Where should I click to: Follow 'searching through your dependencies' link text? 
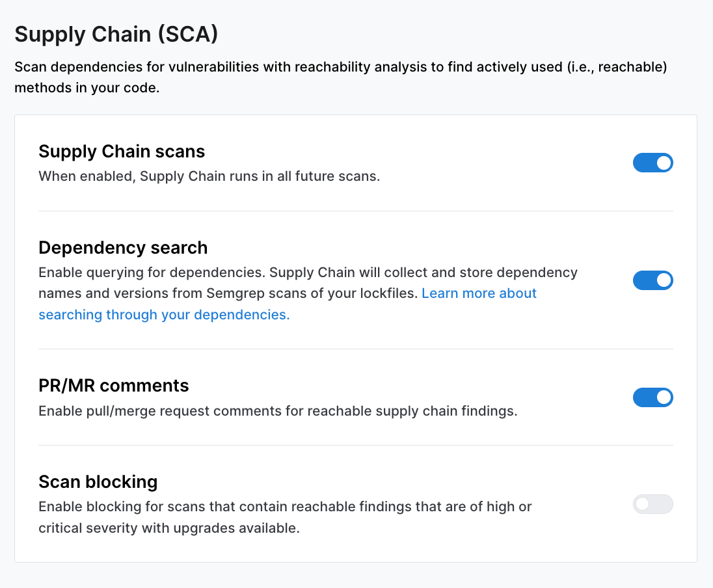pyautogui.click(x=164, y=315)
